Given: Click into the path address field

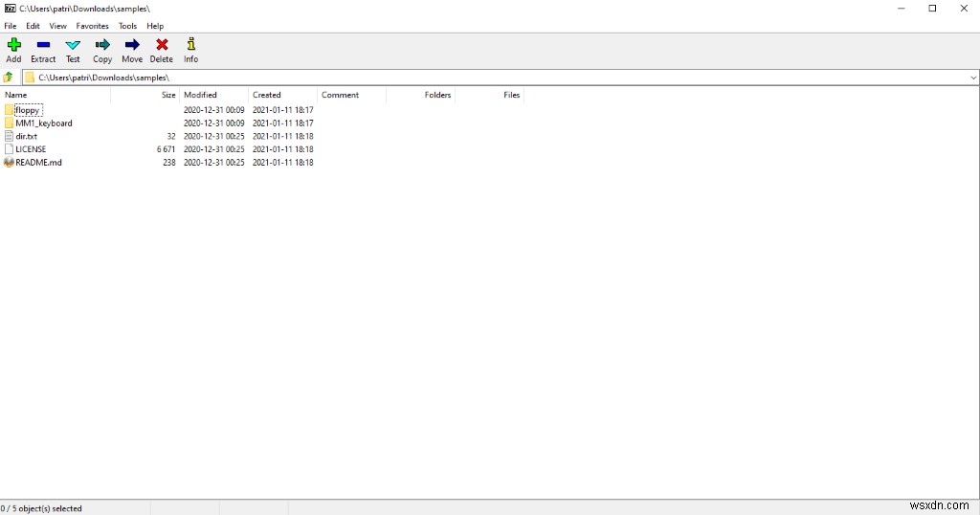Looking at the screenshot, I should 500,78.
